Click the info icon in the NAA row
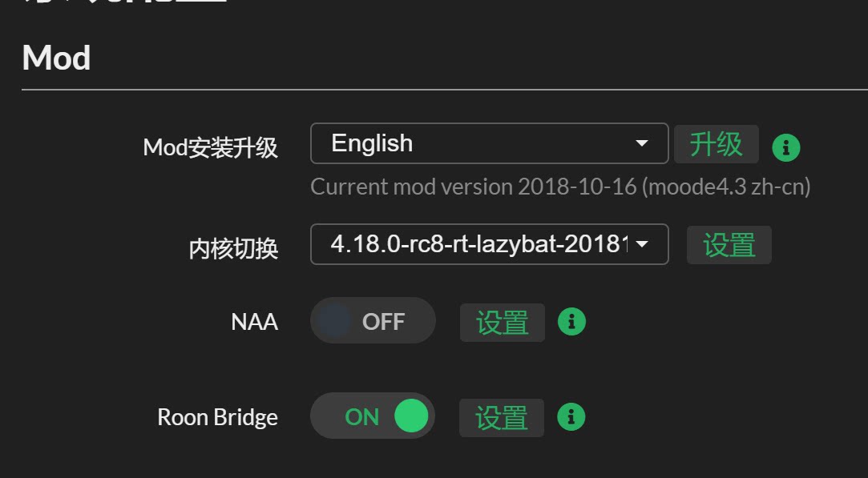 click(x=571, y=322)
